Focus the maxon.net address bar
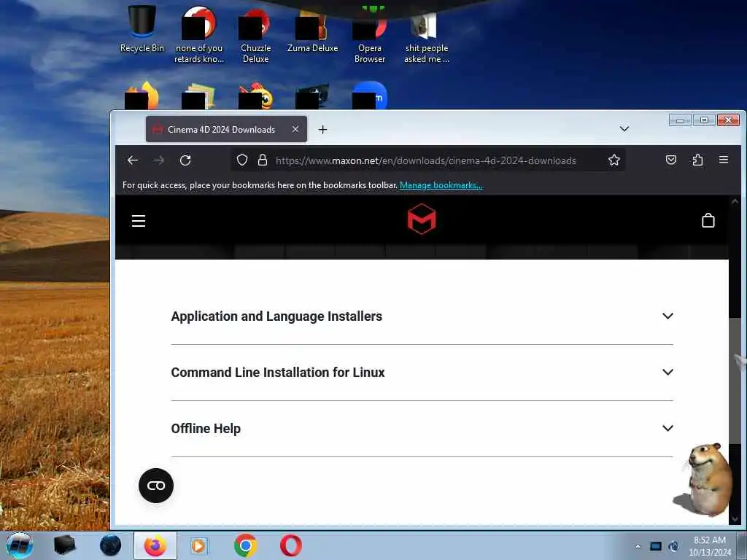 pyautogui.click(x=426, y=160)
